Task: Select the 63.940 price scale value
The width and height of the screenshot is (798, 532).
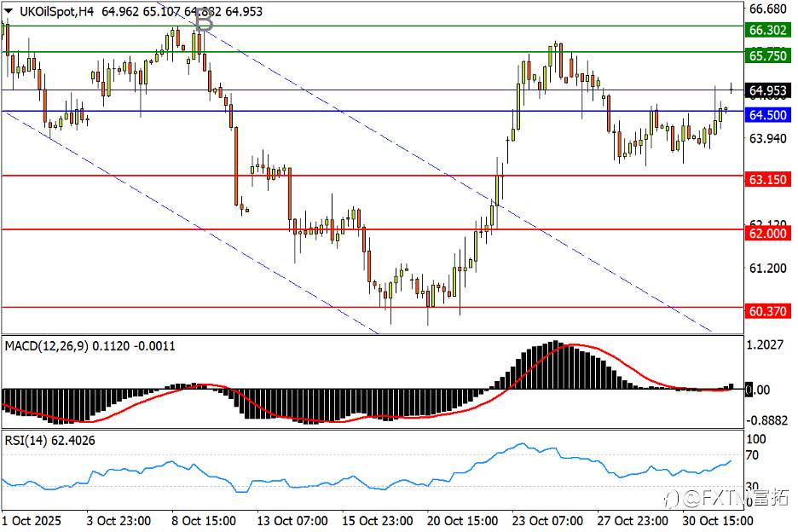Action: (x=768, y=138)
